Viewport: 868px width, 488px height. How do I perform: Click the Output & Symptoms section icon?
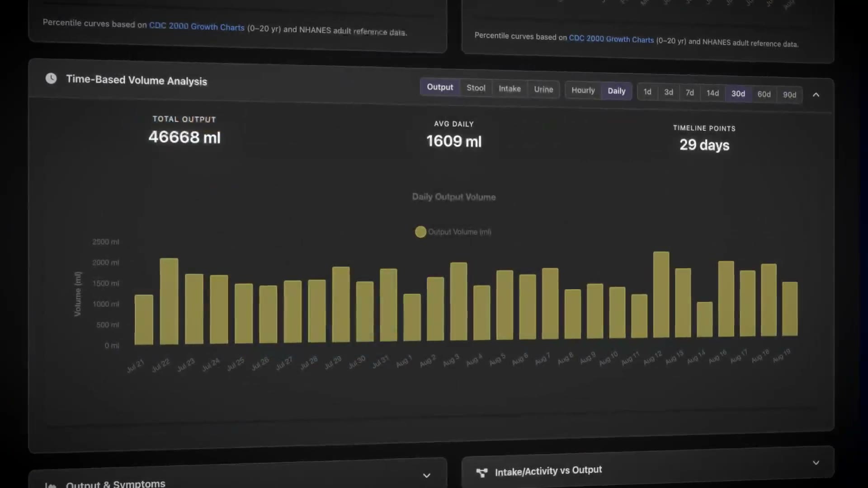click(51, 486)
